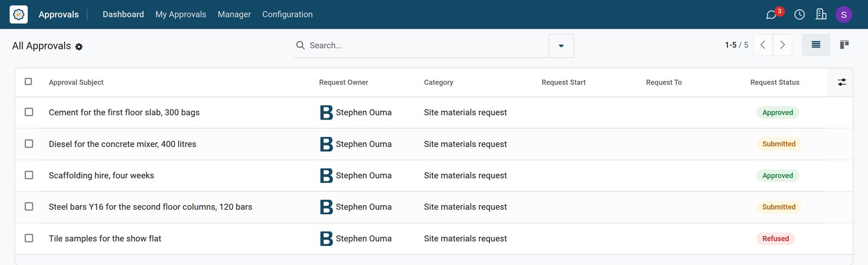
Task: Go to next page arrow
Action: coord(782,45)
